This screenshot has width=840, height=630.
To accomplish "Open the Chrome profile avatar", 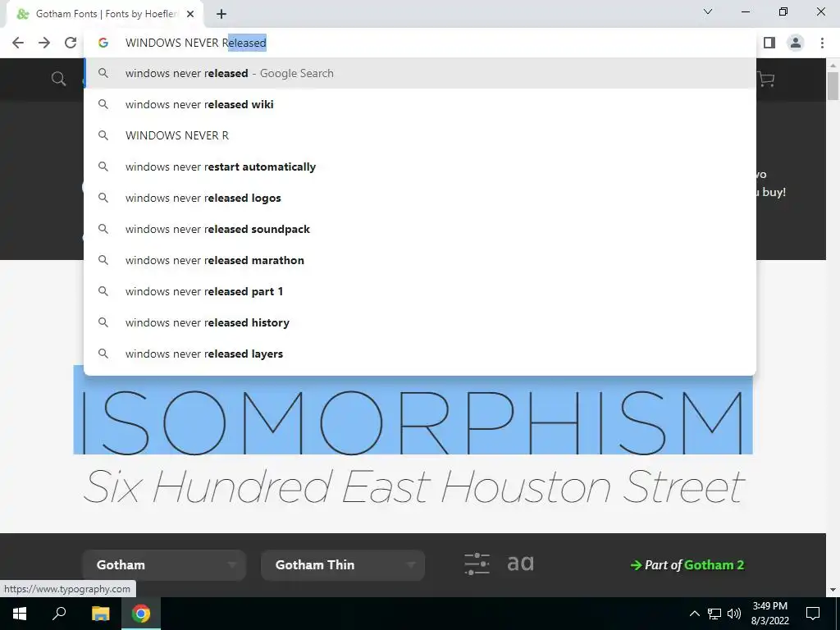I will click(x=796, y=43).
